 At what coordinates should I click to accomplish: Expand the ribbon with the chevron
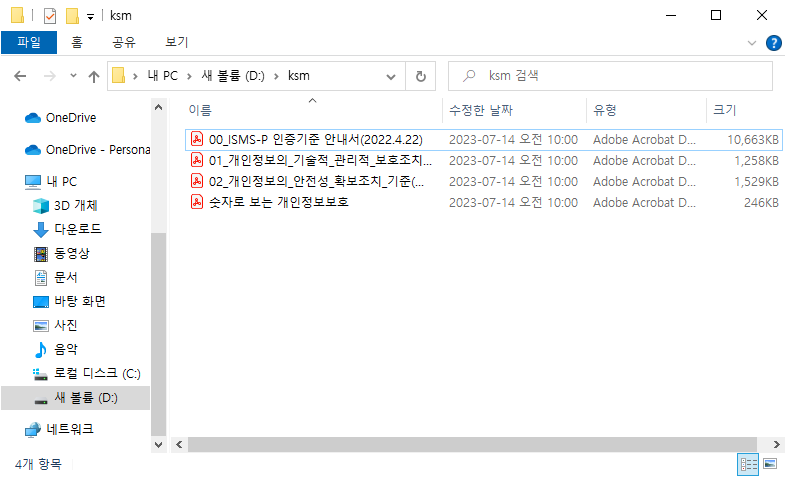[x=751, y=43]
